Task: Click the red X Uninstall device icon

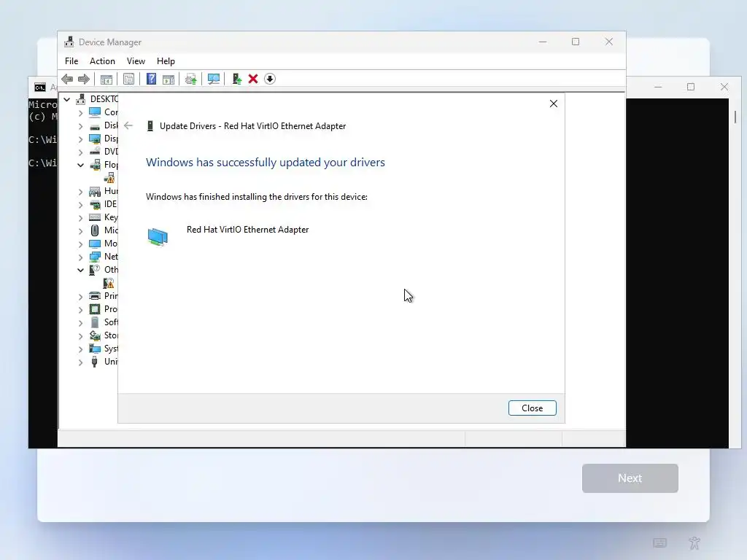Action: pos(253,79)
